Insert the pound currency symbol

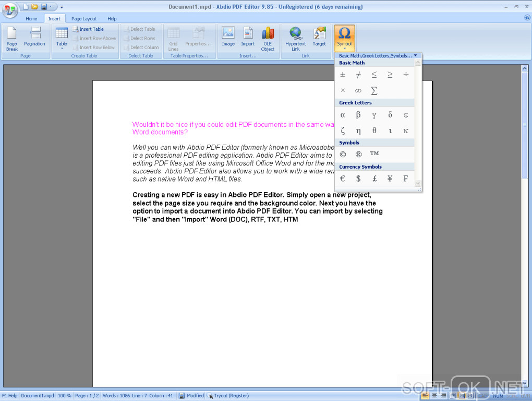pos(374,179)
